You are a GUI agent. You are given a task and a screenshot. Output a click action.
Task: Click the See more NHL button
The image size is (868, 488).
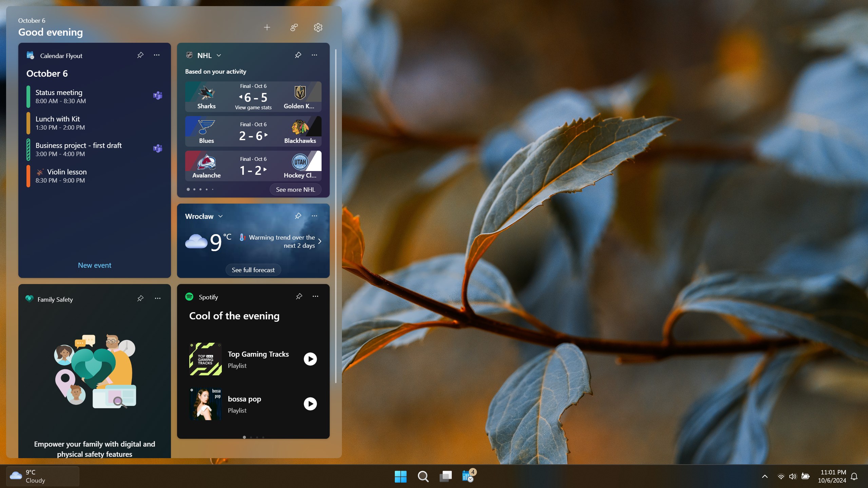[295, 189]
